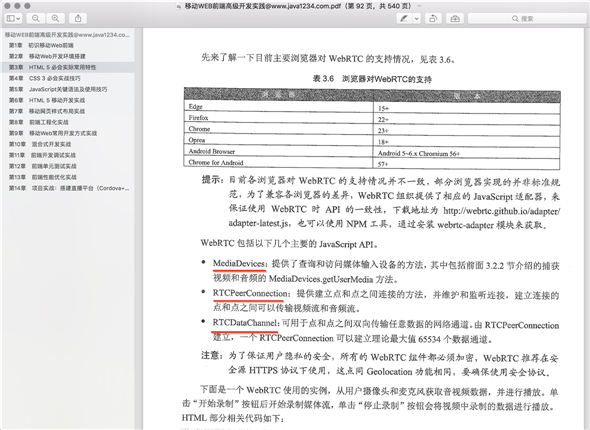
Task: Click the webrtc.github.io adapter URL
Action: point(502,211)
